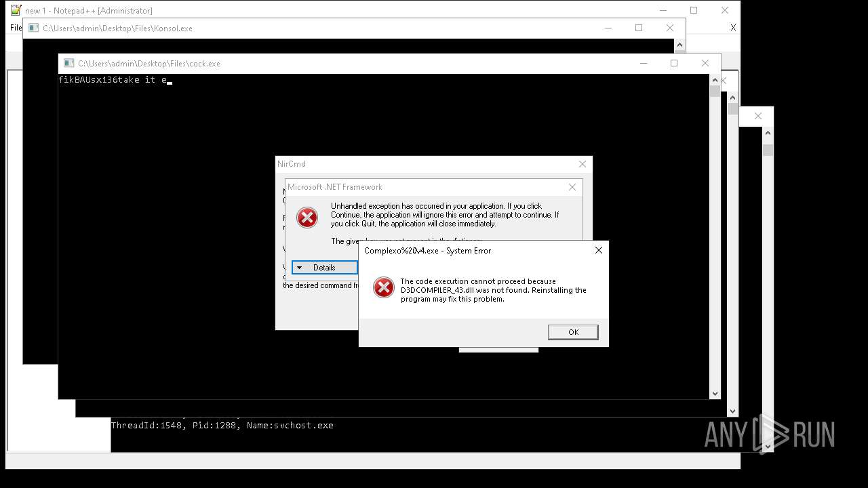Screen dimensions: 868x488
Task: Click the cock.exe console window icon
Action: [68, 63]
